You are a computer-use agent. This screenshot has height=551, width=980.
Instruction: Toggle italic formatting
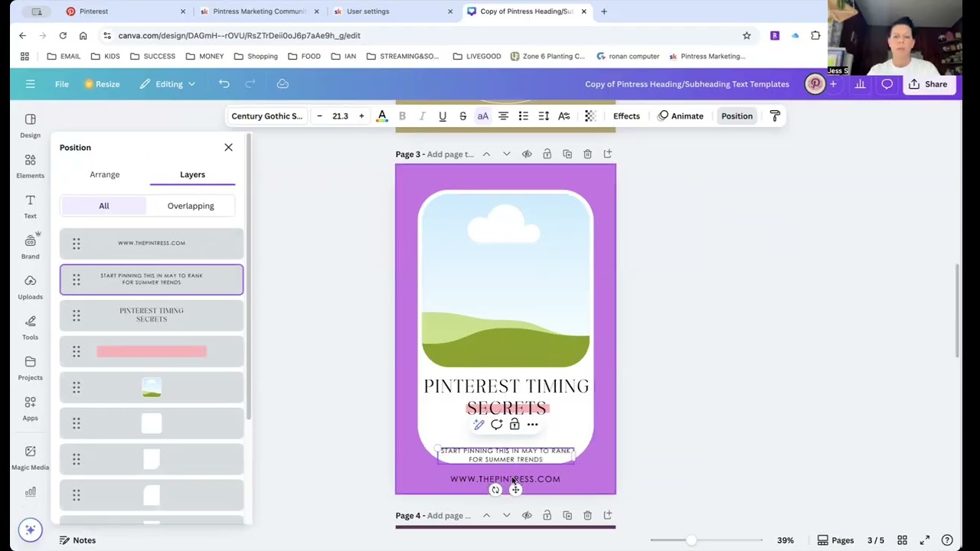point(422,116)
